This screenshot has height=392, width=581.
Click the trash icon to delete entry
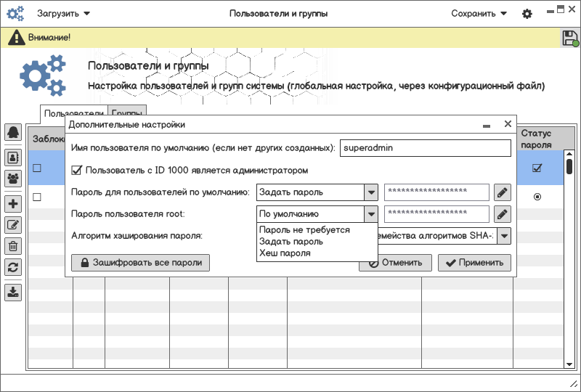[13, 246]
